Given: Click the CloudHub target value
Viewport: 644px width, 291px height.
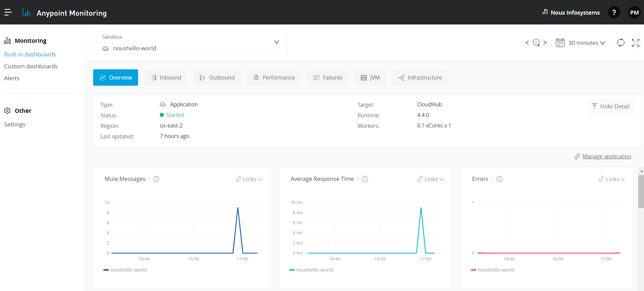Looking at the screenshot, I should point(429,104).
